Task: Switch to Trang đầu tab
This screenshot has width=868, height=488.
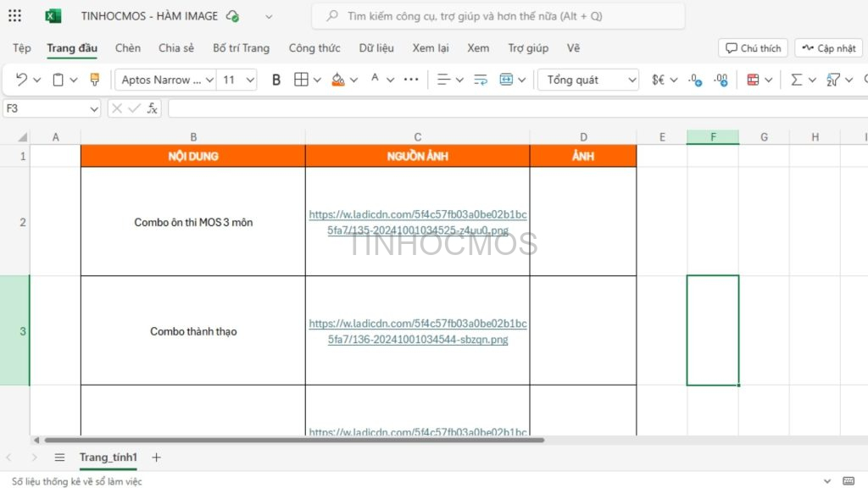Action: 72,48
